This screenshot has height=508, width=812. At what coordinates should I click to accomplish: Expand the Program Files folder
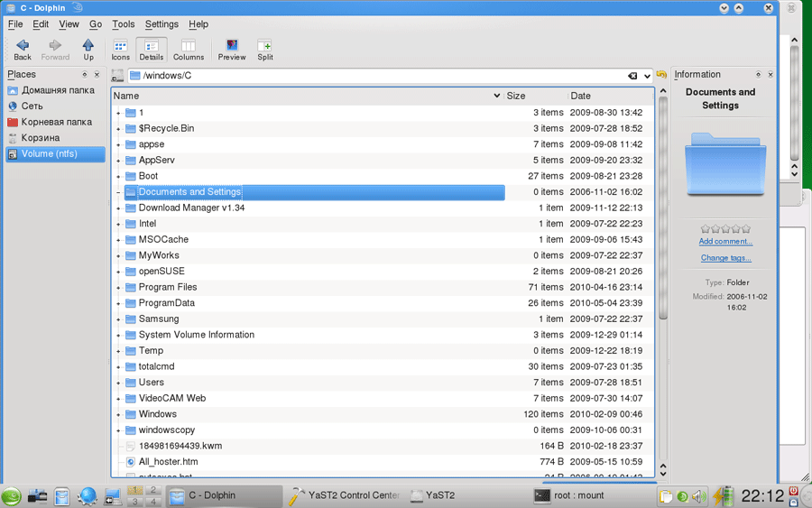click(118, 288)
